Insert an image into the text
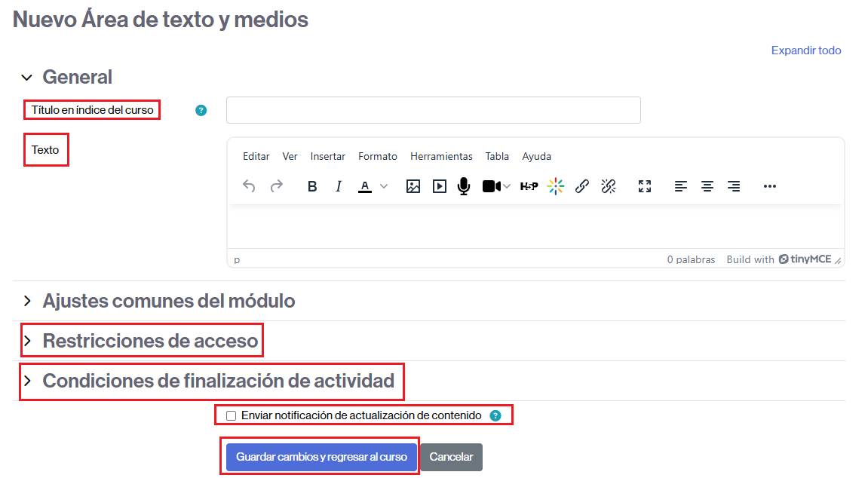Viewport: 868px width, 478px height. coord(413,186)
